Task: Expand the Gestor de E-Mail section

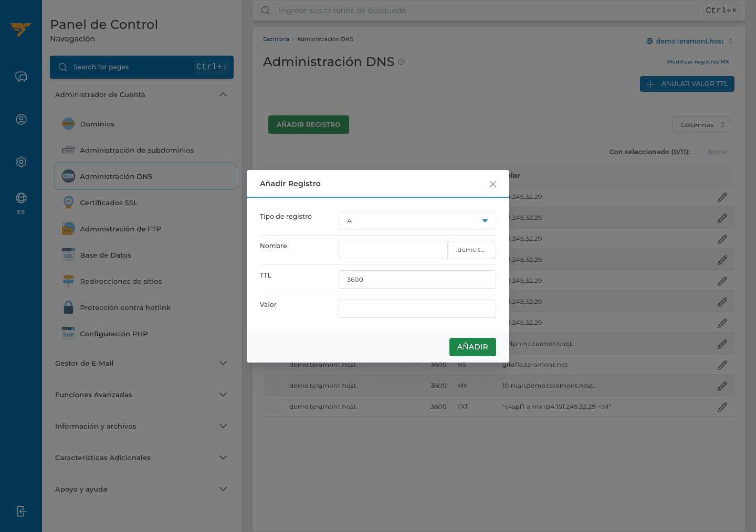Action: pyautogui.click(x=142, y=364)
